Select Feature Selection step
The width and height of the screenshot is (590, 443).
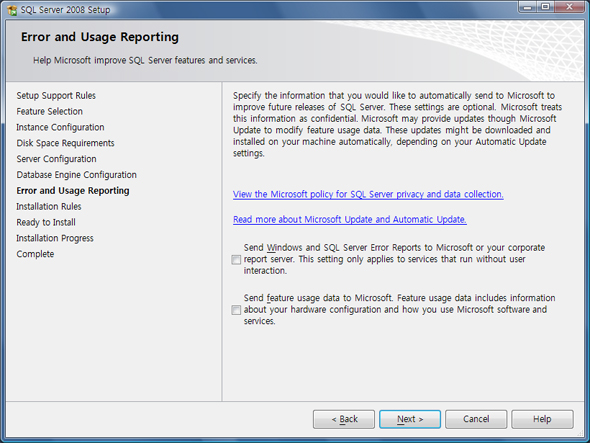point(49,111)
